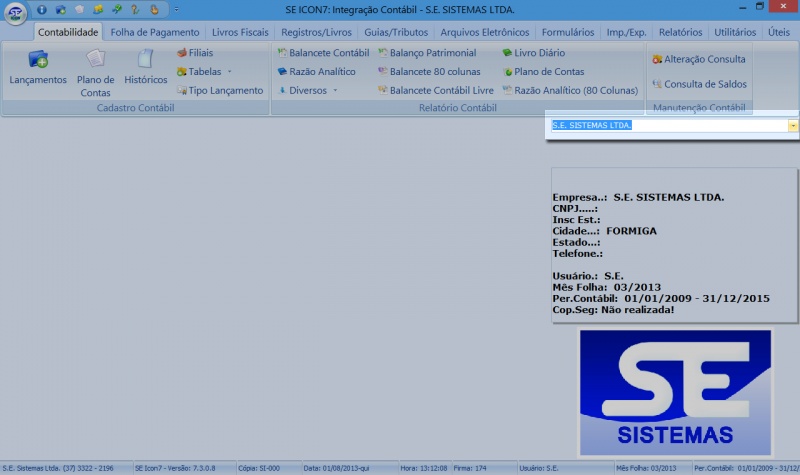Switch to the Folha de Pagamento tab
This screenshot has width=800, height=475.
coord(155,32)
